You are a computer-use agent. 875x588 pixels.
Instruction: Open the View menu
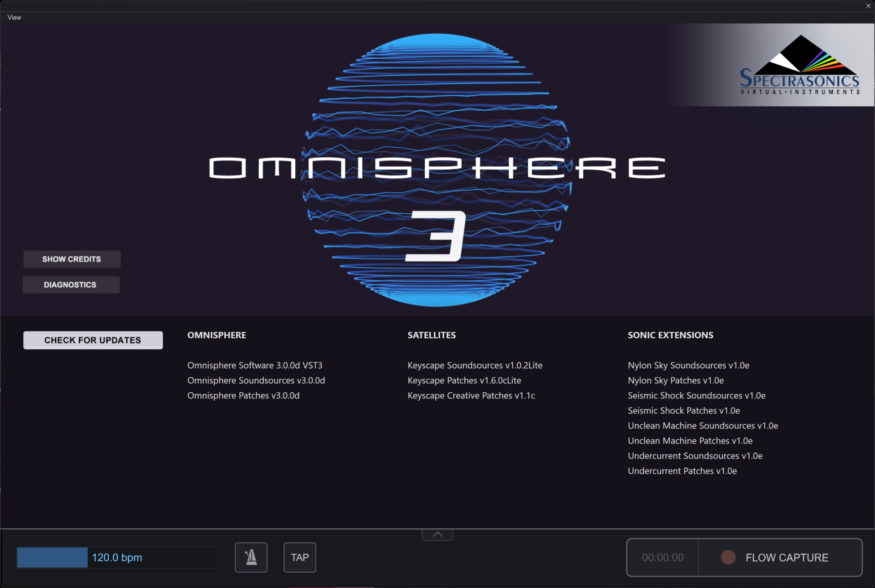click(x=14, y=17)
